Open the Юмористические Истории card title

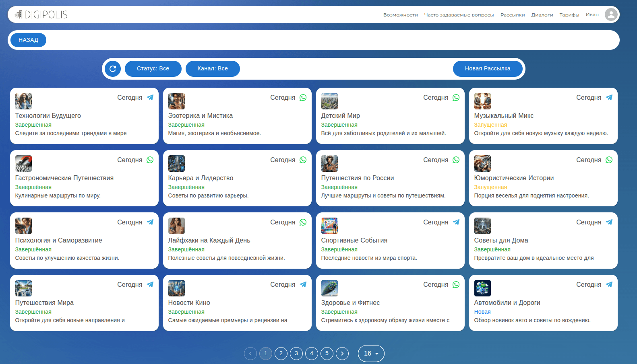tap(514, 178)
